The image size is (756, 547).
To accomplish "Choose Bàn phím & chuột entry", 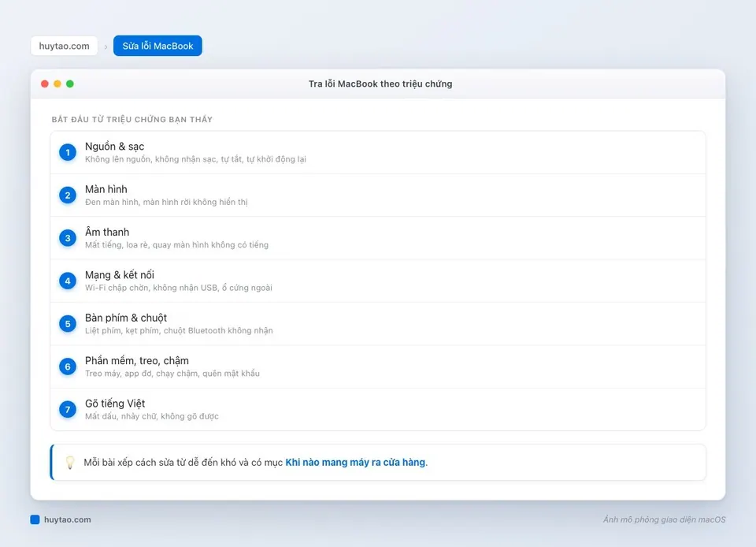I will (378, 324).
